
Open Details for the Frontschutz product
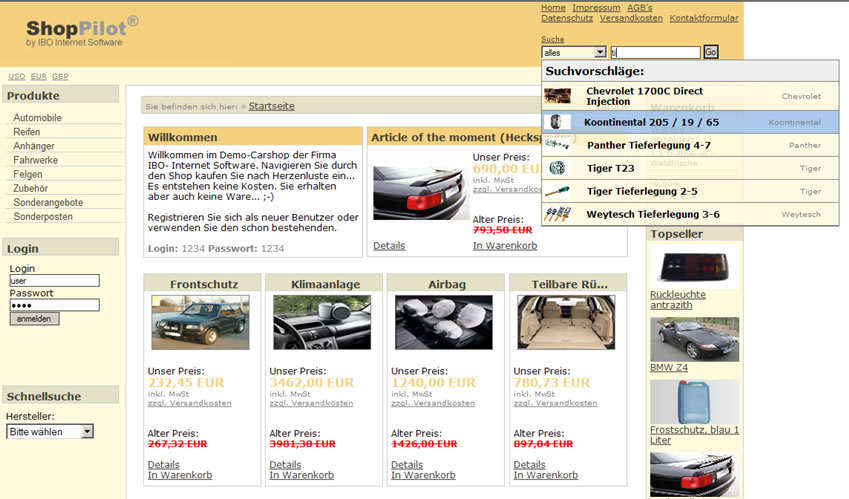pos(164,464)
